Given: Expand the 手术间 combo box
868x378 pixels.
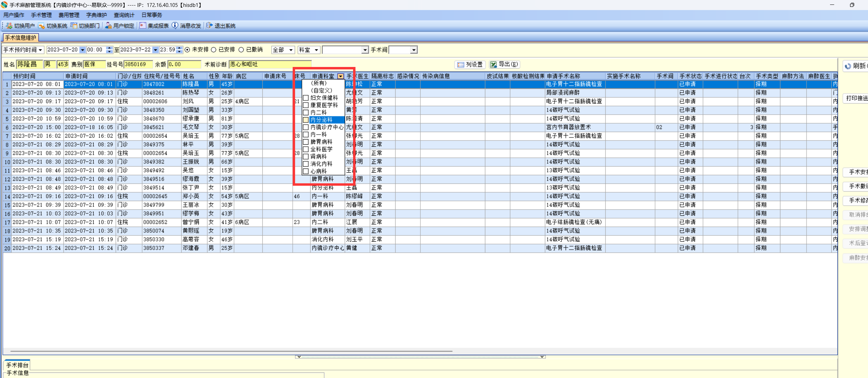Looking at the screenshot, I should click(413, 50).
